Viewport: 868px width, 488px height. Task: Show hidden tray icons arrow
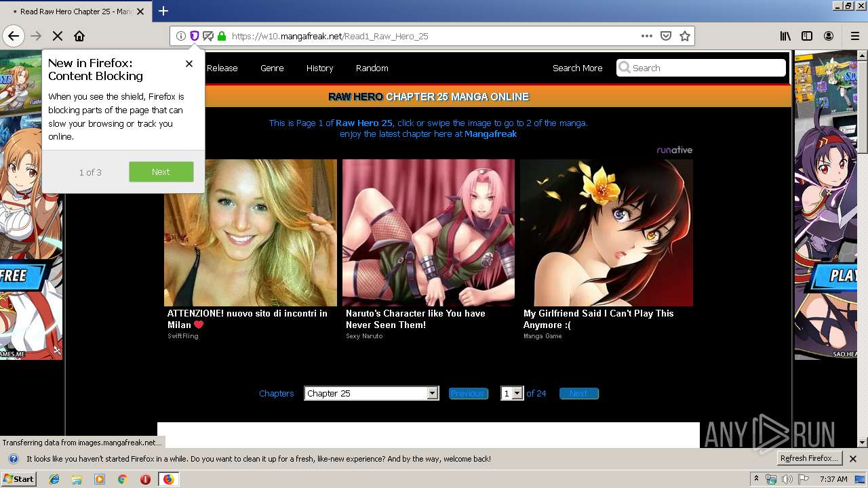pos(757,479)
